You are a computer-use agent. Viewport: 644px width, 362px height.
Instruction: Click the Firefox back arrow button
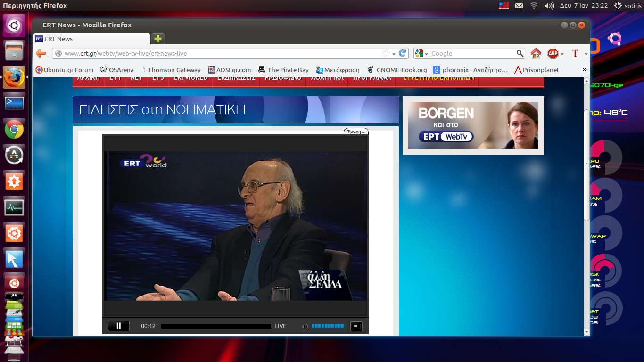coord(41,53)
